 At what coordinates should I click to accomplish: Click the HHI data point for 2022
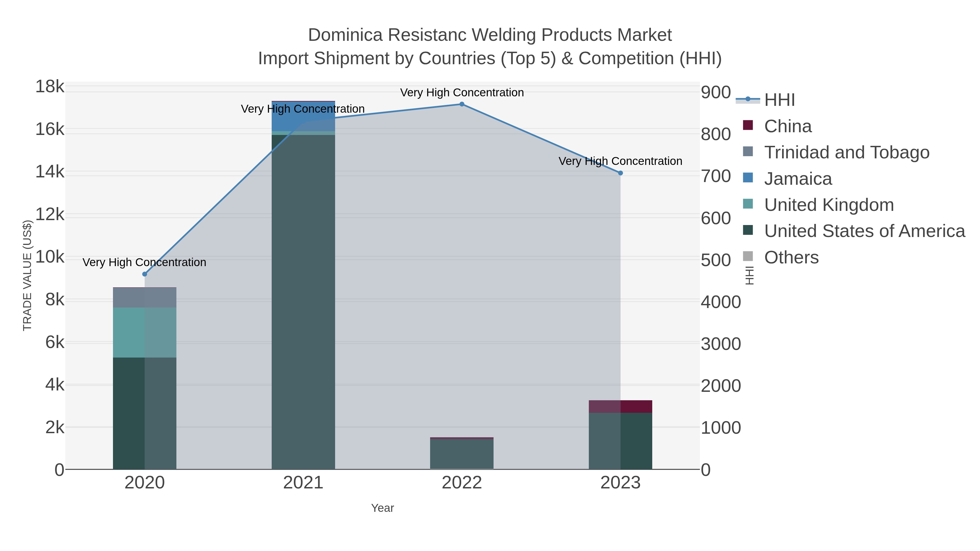pyautogui.click(x=462, y=104)
